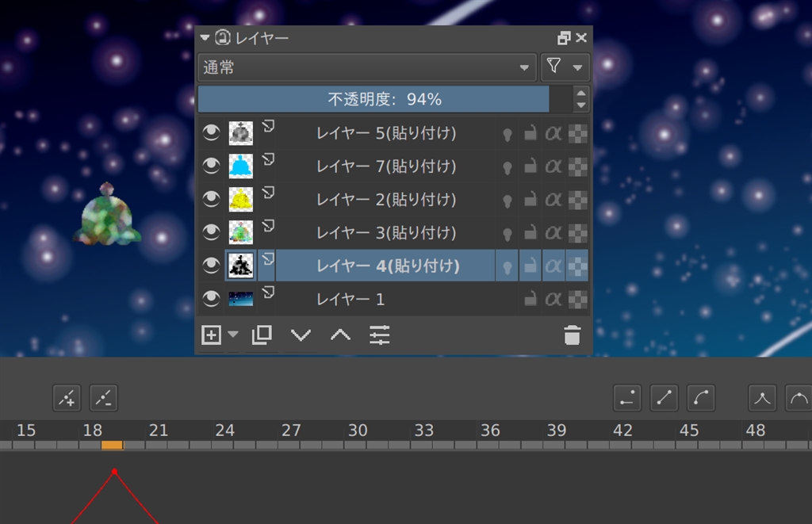Duplicate the current layer

tap(262, 335)
